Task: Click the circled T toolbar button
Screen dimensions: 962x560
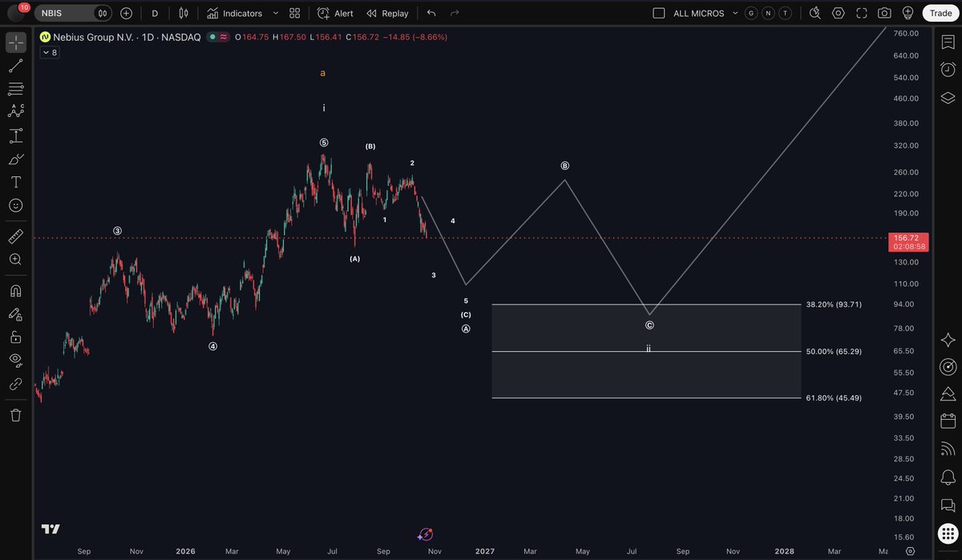Action: point(785,13)
